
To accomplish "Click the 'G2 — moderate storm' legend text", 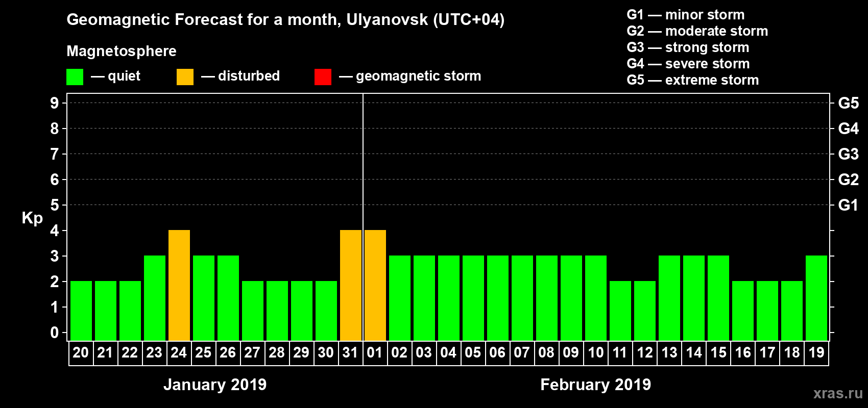I will click(x=697, y=31).
